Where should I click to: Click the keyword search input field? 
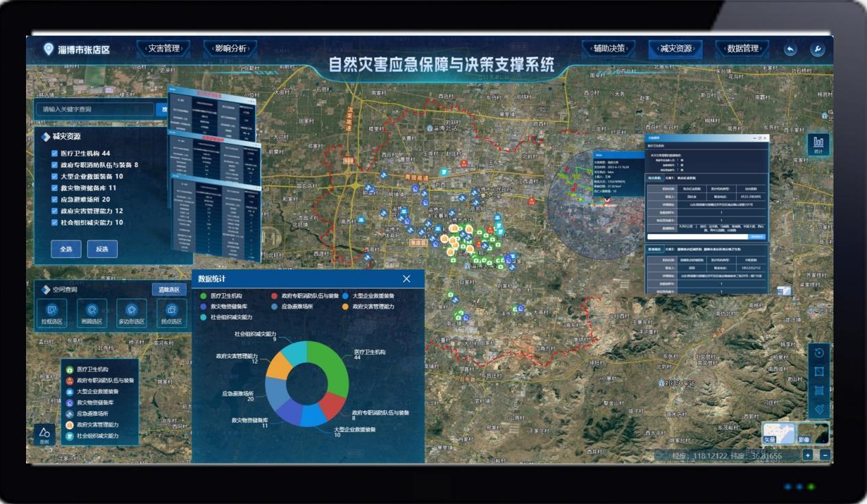pos(95,109)
